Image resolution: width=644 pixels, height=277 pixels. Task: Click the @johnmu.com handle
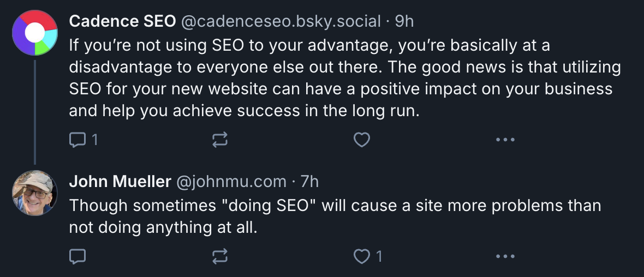(x=231, y=182)
